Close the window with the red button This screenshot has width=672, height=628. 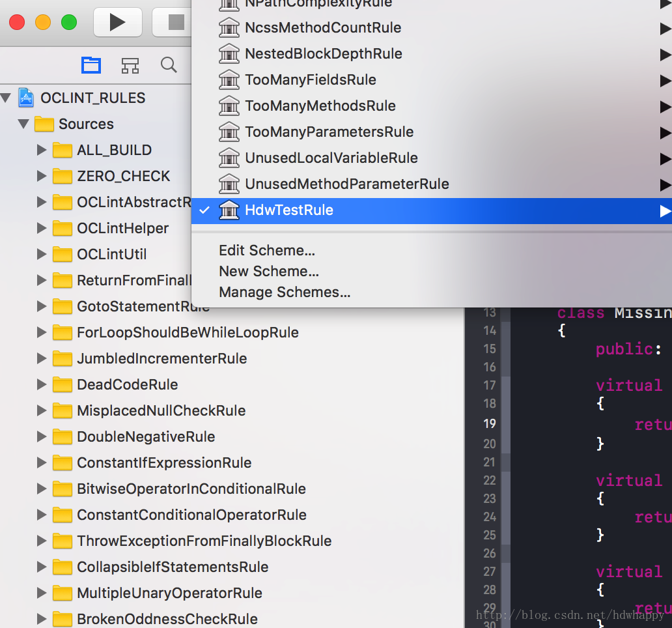(17, 22)
